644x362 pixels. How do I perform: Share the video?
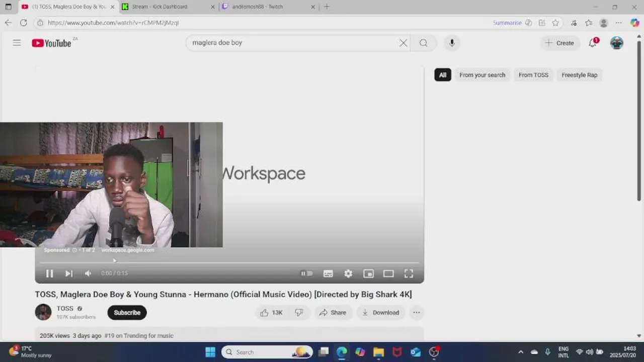(x=333, y=313)
